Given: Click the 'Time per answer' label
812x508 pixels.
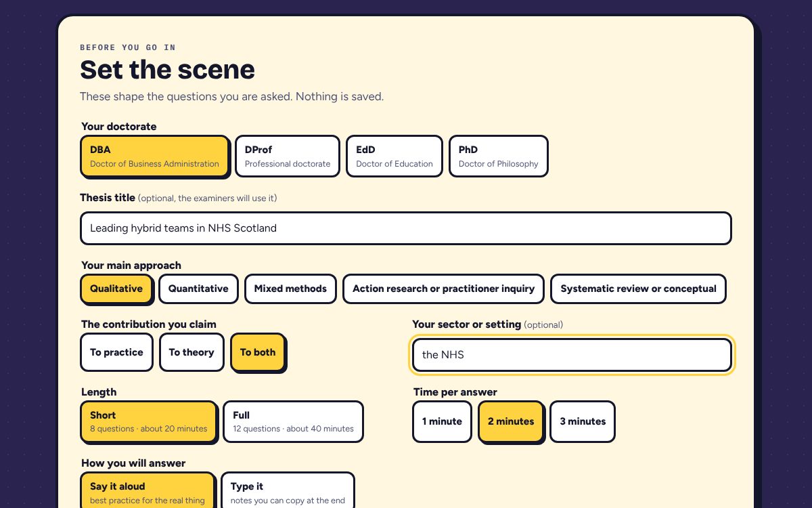Looking at the screenshot, I should tap(455, 392).
